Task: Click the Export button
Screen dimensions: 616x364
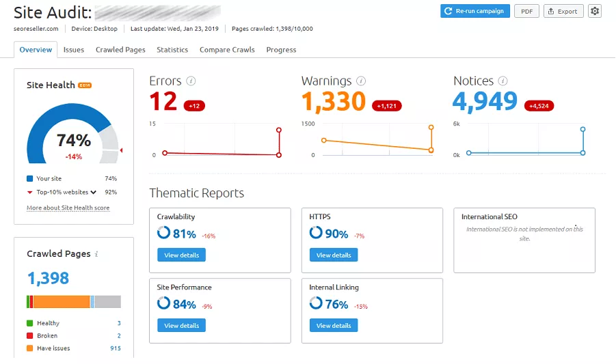Action: click(563, 11)
